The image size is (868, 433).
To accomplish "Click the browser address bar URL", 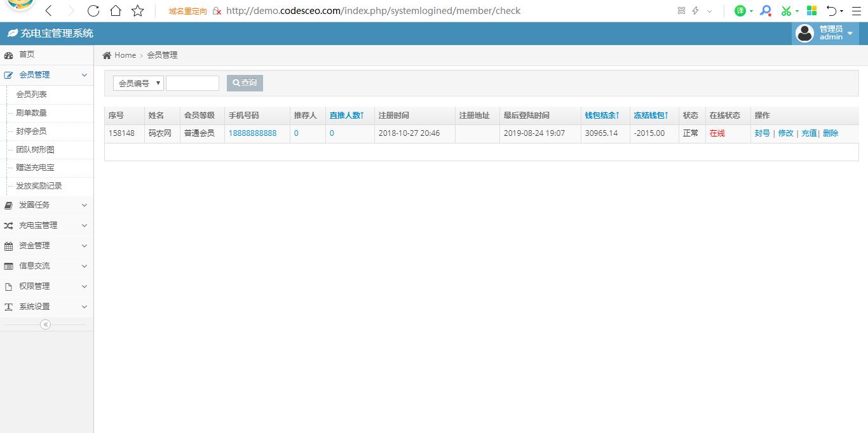I will tap(373, 11).
